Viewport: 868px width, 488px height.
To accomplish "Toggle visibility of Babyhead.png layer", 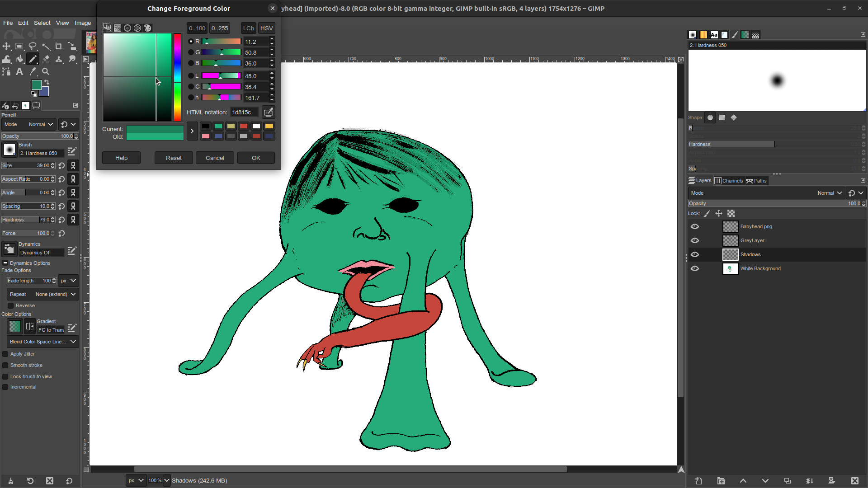I will click(x=695, y=226).
